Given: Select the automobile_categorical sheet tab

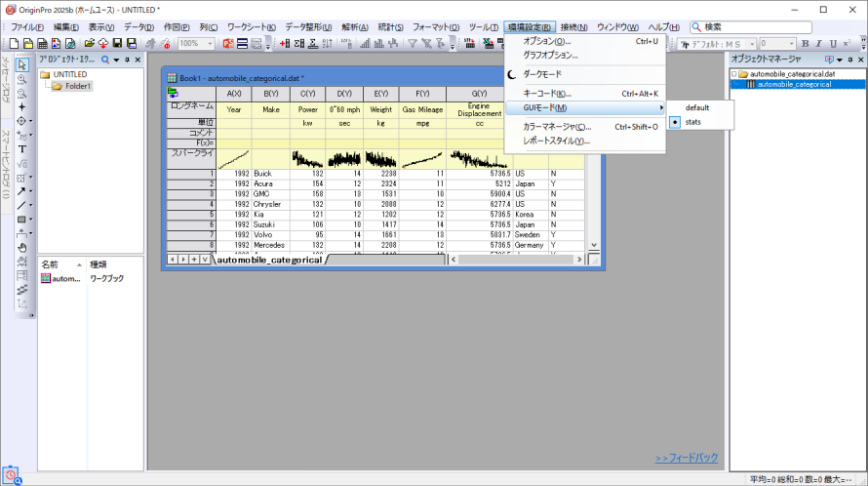Looking at the screenshot, I should [x=269, y=260].
